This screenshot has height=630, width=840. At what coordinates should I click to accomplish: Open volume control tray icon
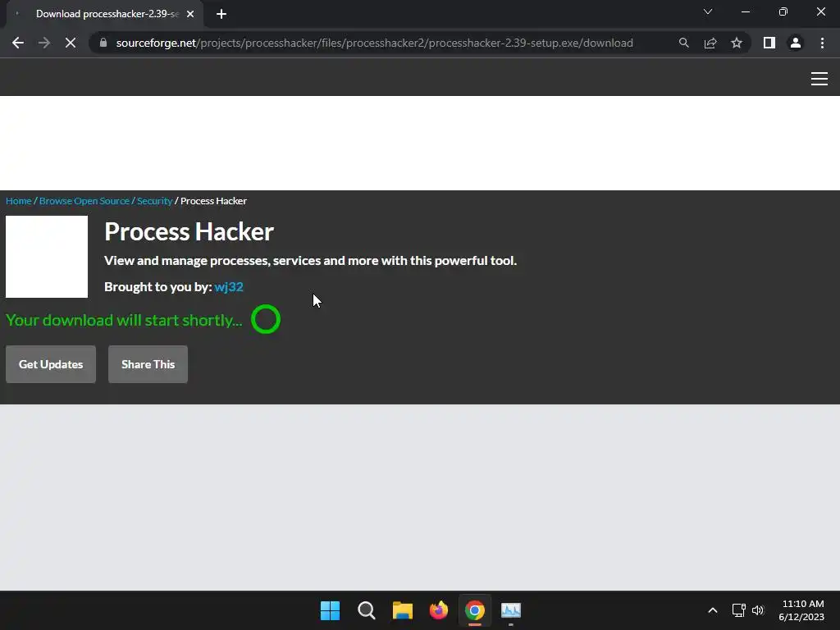click(757, 610)
